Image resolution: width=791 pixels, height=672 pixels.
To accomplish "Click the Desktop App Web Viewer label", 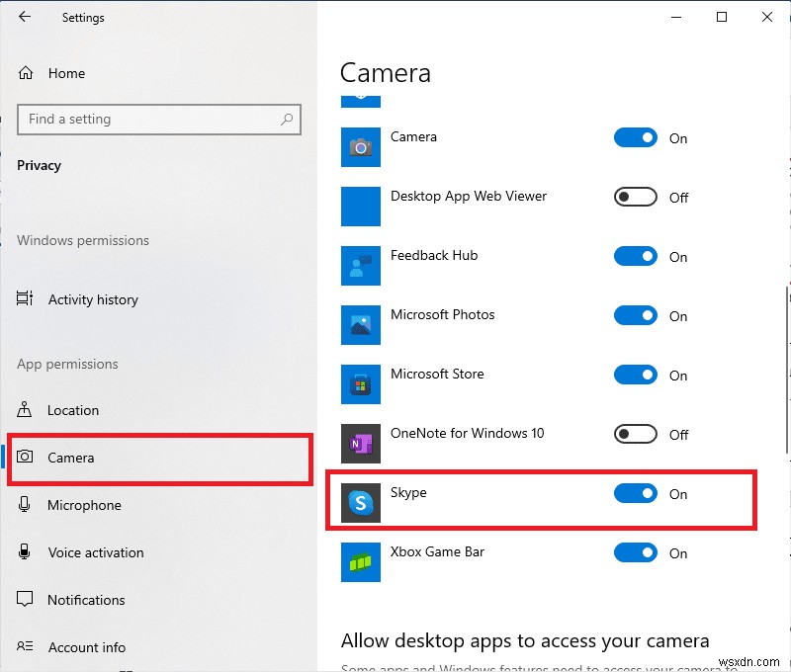I will pyautogui.click(x=469, y=196).
